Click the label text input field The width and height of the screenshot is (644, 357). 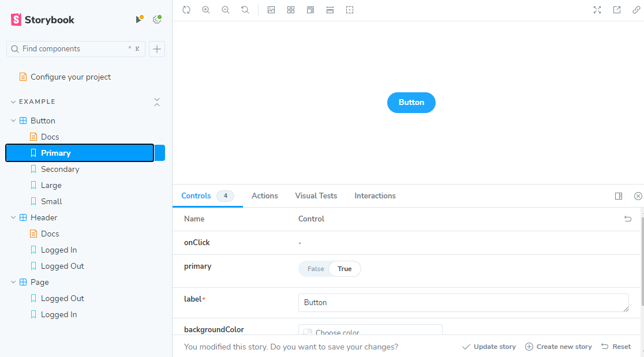(x=463, y=303)
